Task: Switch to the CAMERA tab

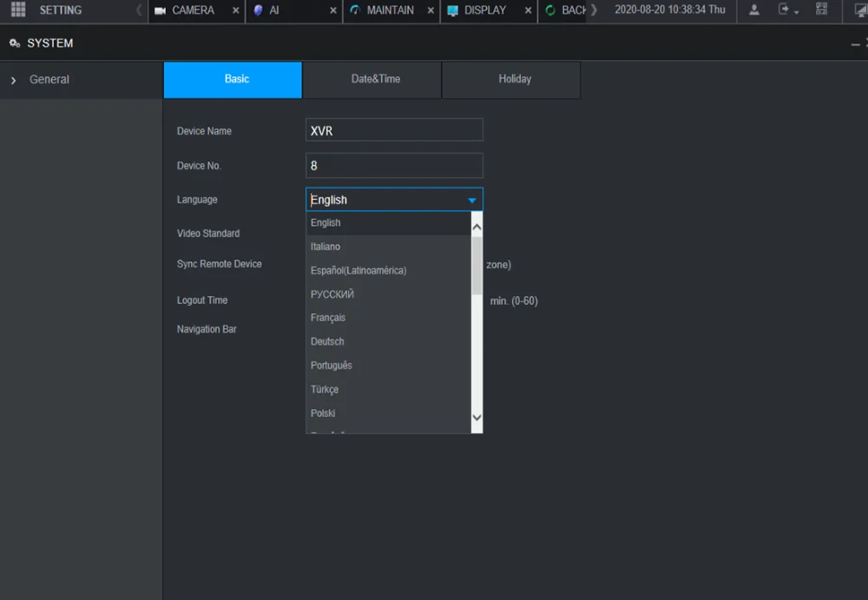Action: tap(197, 10)
